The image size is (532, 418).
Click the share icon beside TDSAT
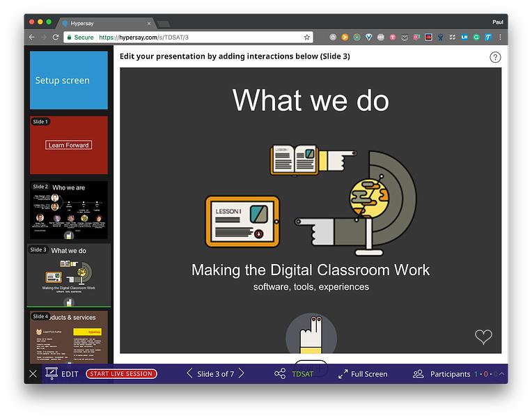click(280, 374)
